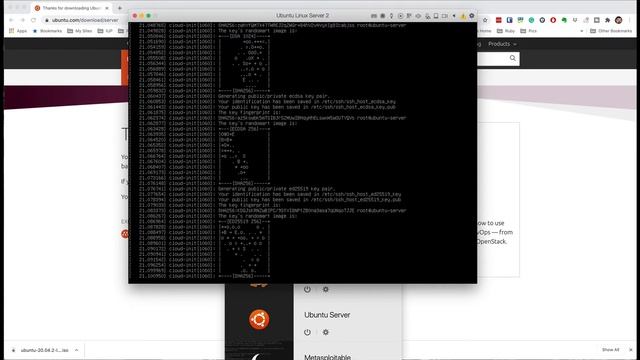Open Chrome's three-dot menu
The width and height of the screenshot is (640, 360).
click(x=629, y=20)
